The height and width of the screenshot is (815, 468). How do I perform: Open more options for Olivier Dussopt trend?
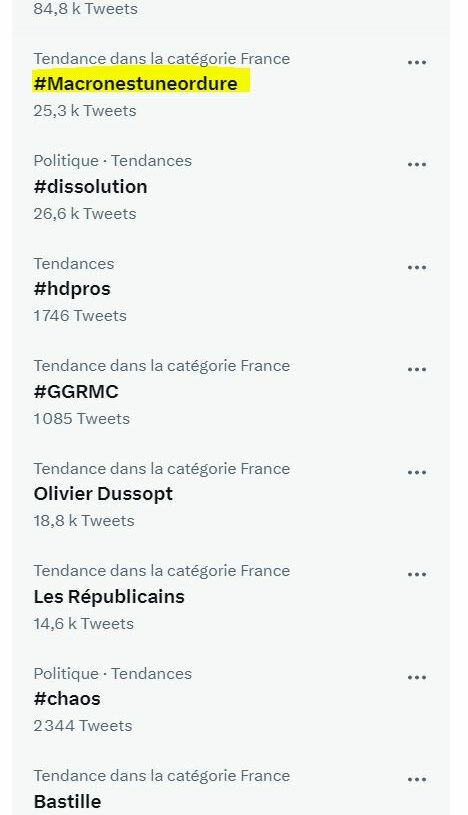click(417, 472)
